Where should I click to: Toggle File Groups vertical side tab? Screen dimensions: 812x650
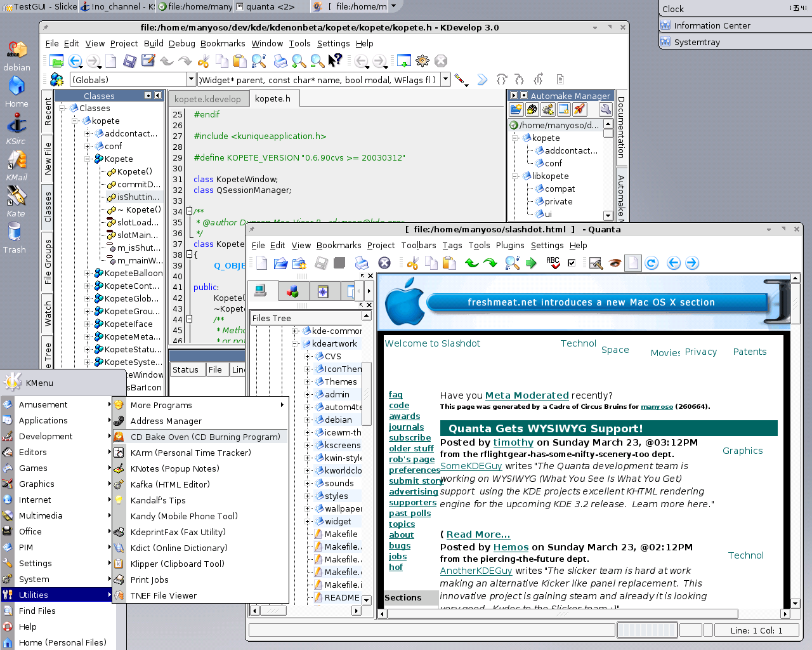[x=48, y=262]
